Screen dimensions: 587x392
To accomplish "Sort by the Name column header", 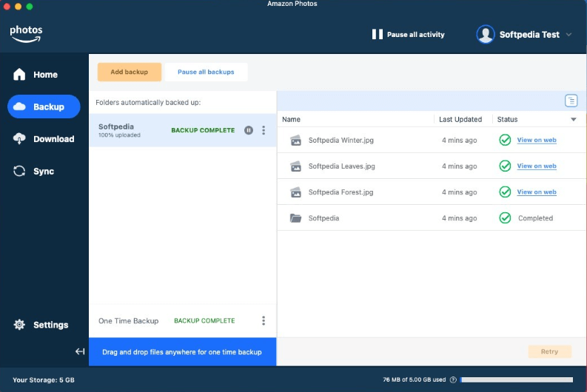I will pyautogui.click(x=291, y=119).
